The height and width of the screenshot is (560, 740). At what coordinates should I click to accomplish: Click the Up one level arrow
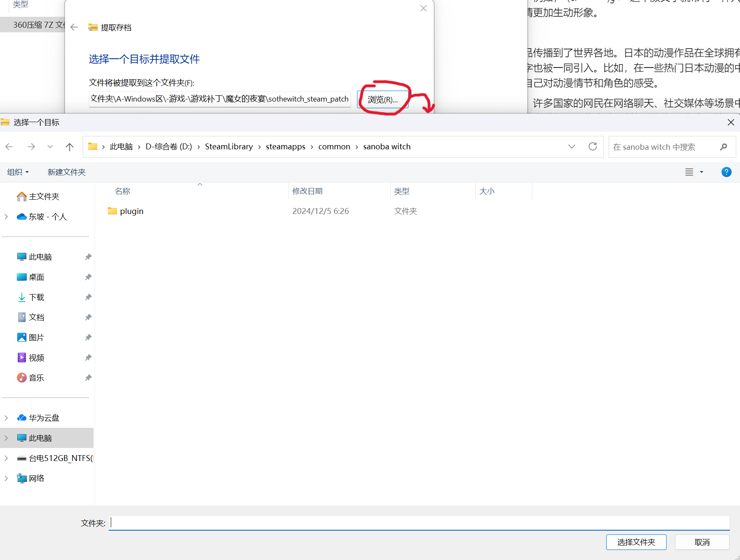(70, 147)
